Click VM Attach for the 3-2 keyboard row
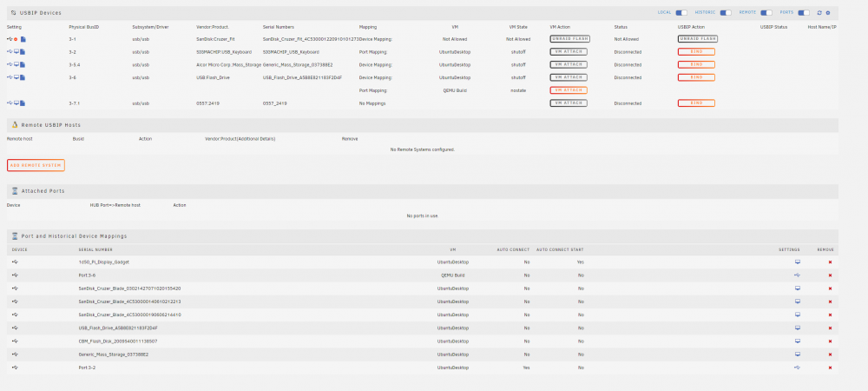868x391 pixels. pyautogui.click(x=569, y=51)
